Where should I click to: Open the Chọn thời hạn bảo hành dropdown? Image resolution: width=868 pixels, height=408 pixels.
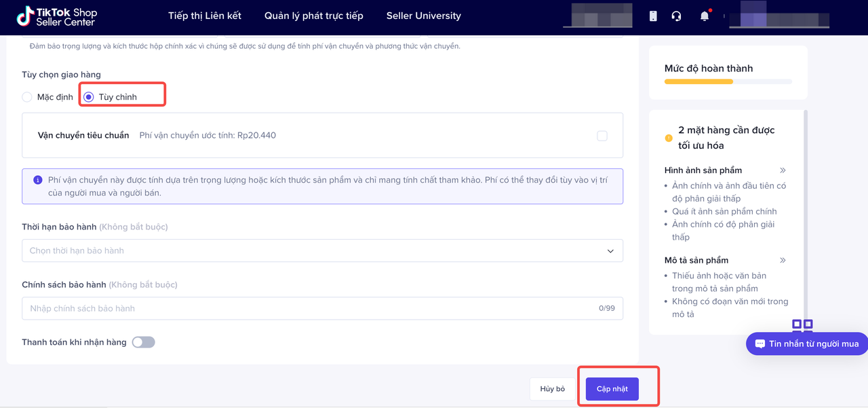(x=322, y=251)
